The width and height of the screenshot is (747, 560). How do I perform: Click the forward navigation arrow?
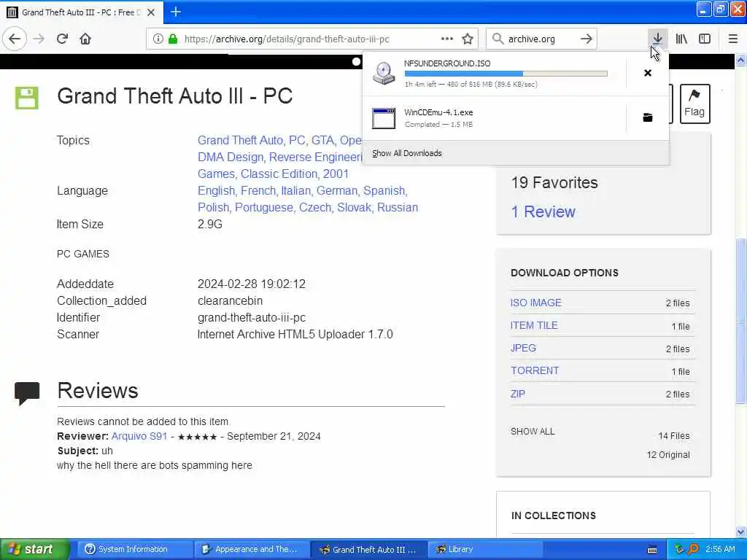click(39, 39)
